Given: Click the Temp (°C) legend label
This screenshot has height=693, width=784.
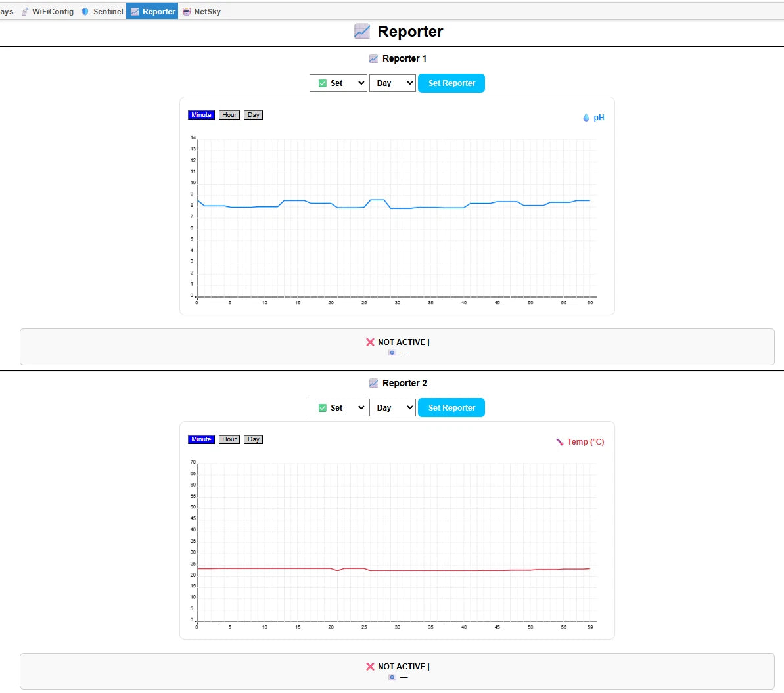Looking at the screenshot, I should [x=586, y=442].
